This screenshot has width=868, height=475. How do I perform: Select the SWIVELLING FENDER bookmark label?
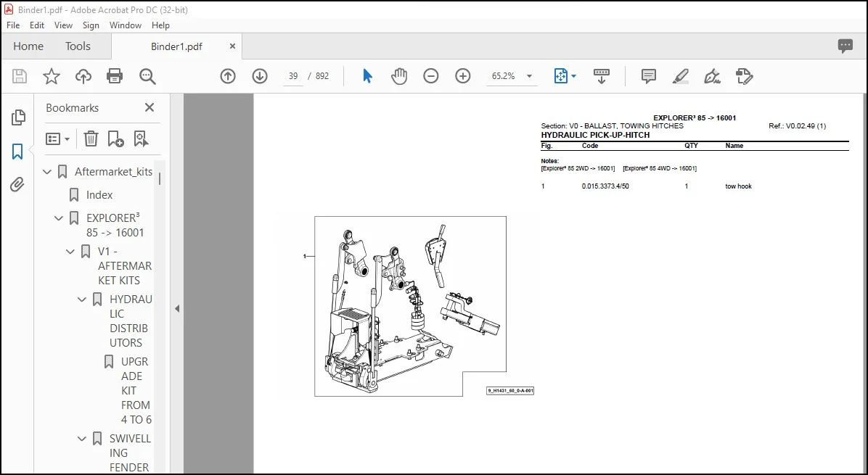click(129, 453)
